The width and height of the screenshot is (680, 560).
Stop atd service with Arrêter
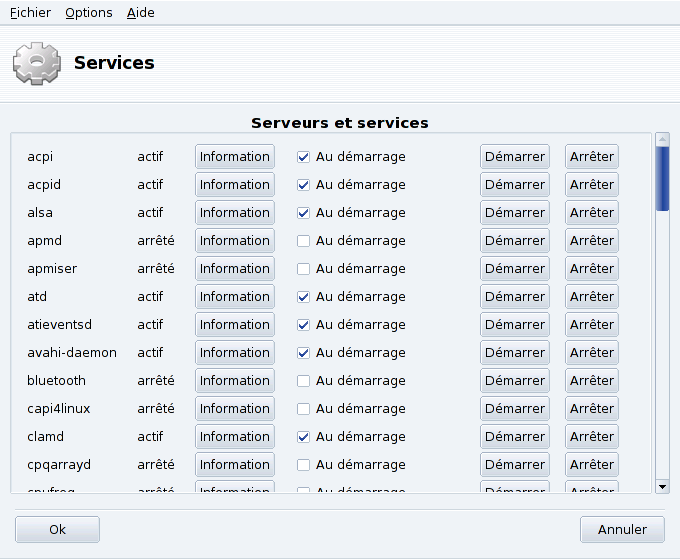coord(592,297)
